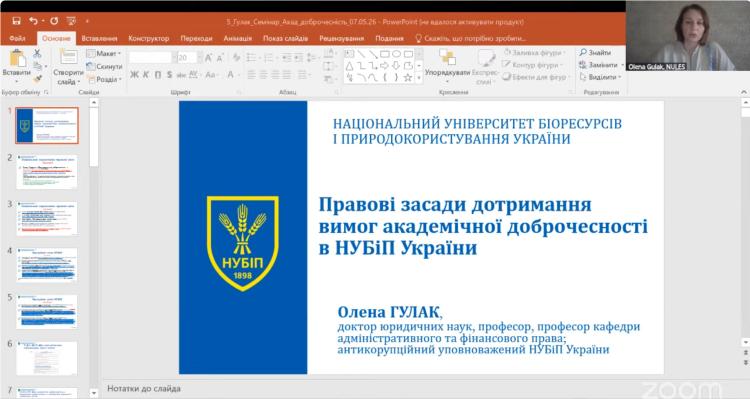Open the Конструктор tab

[148, 38]
